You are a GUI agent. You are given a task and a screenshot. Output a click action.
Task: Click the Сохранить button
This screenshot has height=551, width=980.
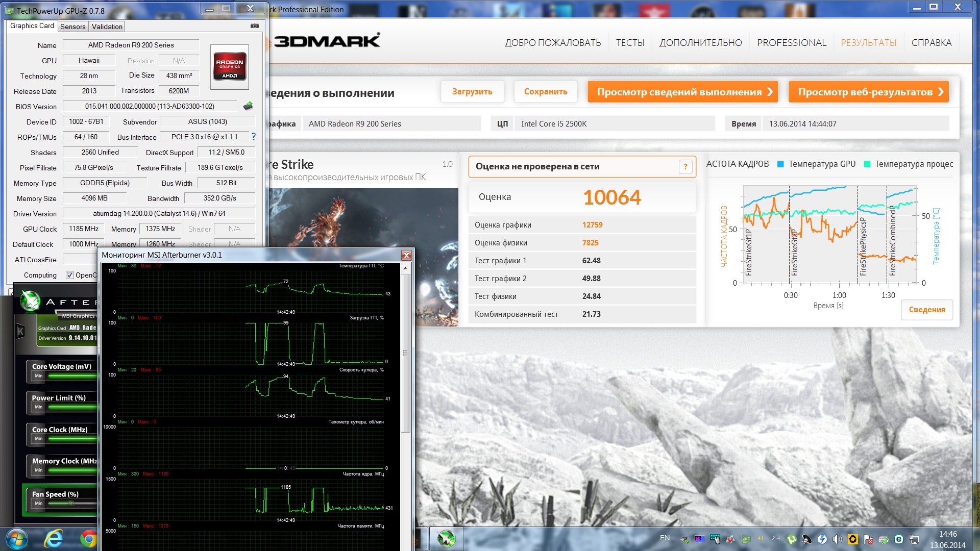545,92
